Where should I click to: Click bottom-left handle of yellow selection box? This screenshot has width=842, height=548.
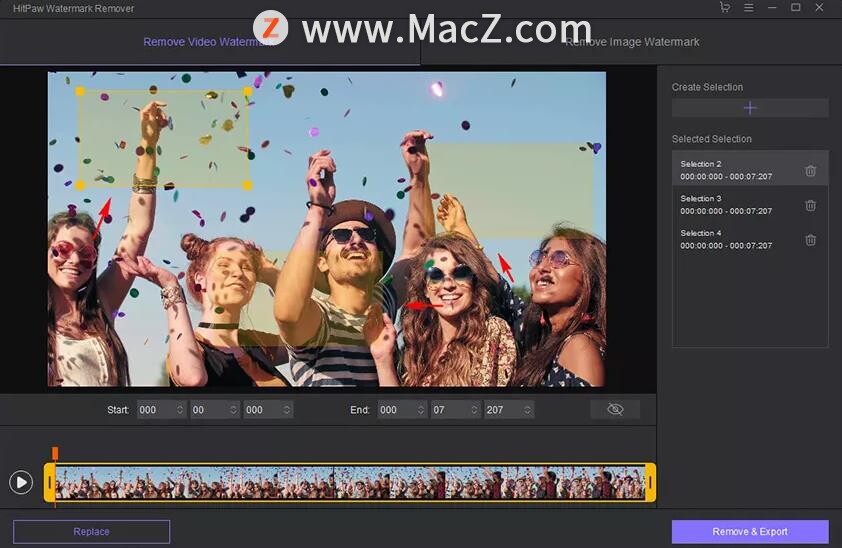(x=80, y=186)
